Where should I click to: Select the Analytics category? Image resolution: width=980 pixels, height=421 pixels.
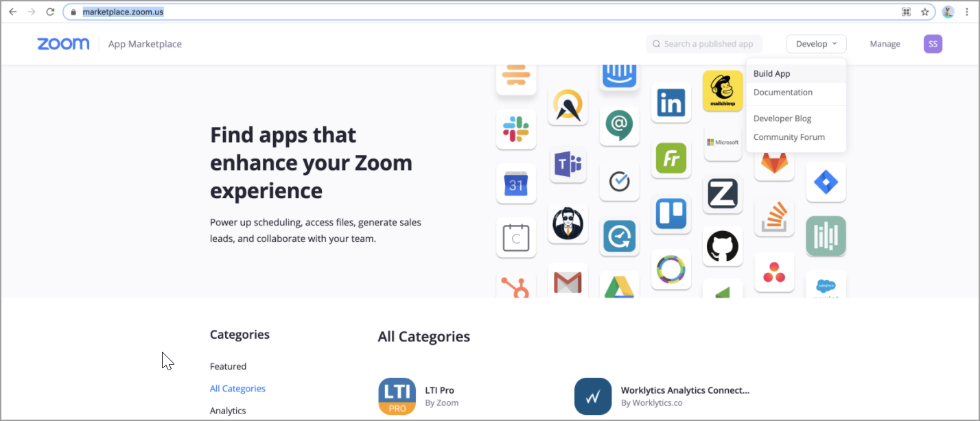coord(228,410)
